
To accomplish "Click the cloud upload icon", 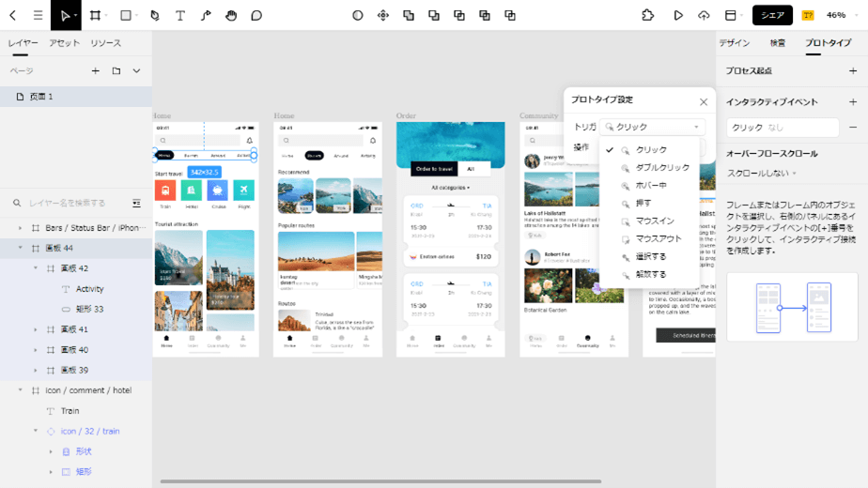I will tap(704, 16).
